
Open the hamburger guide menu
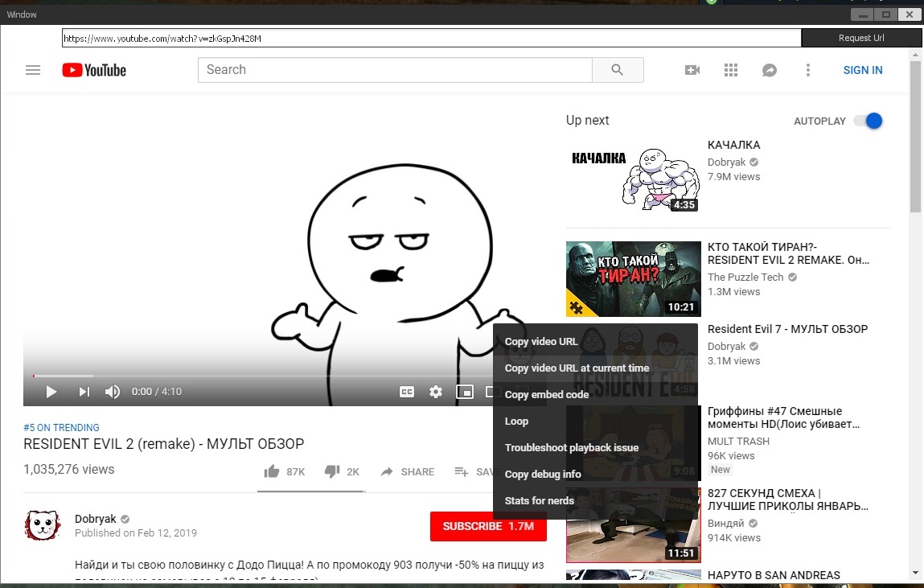click(x=33, y=70)
